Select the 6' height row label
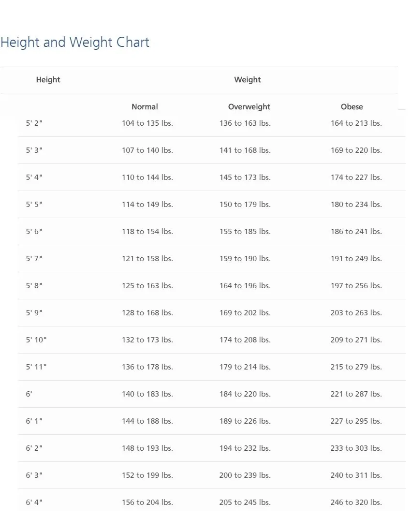Image resolution: width=411 pixels, height=532 pixels. (29, 394)
